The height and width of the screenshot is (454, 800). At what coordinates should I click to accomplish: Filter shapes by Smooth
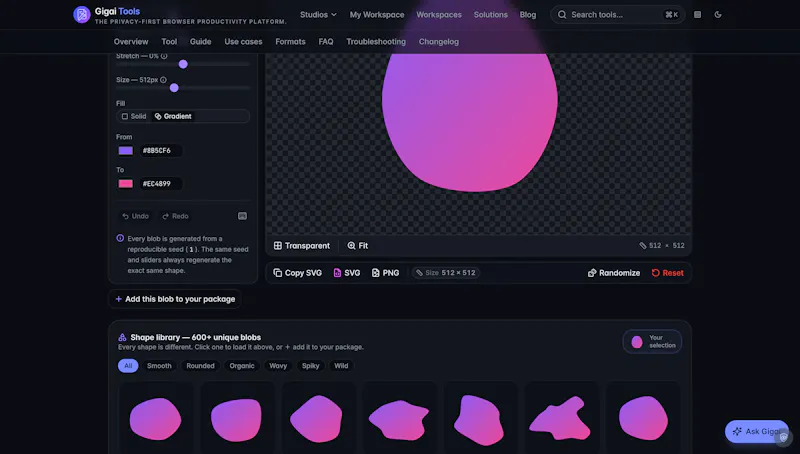tap(159, 366)
